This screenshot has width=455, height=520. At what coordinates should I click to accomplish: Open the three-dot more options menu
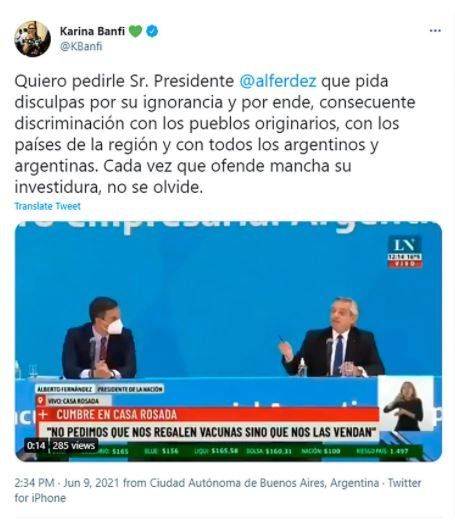point(435,31)
